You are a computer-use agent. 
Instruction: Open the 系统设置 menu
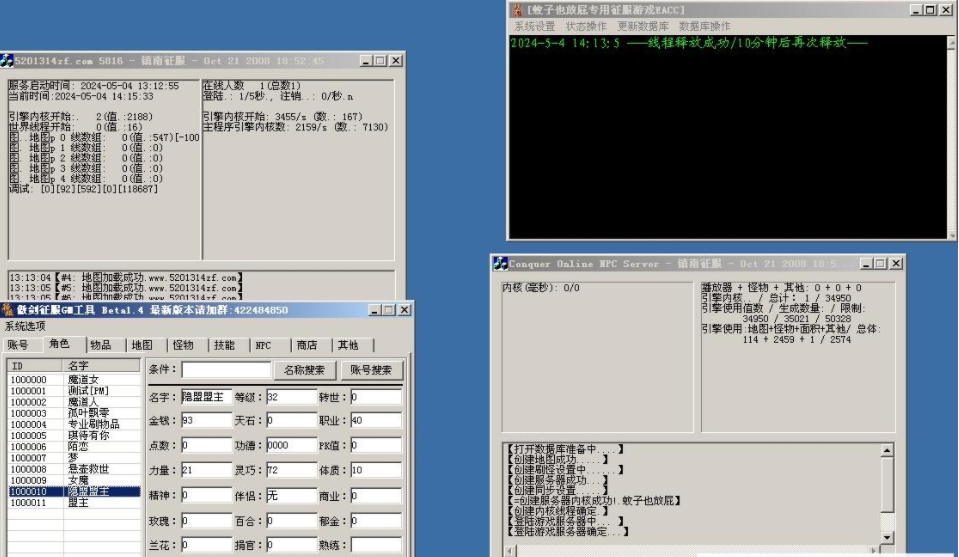(534, 26)
